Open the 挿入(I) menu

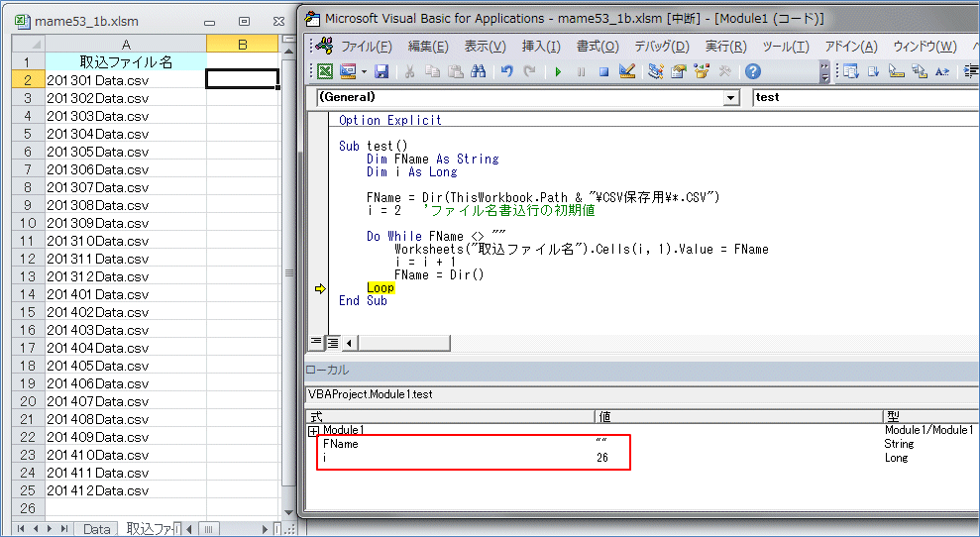click(x=541, y=47)
